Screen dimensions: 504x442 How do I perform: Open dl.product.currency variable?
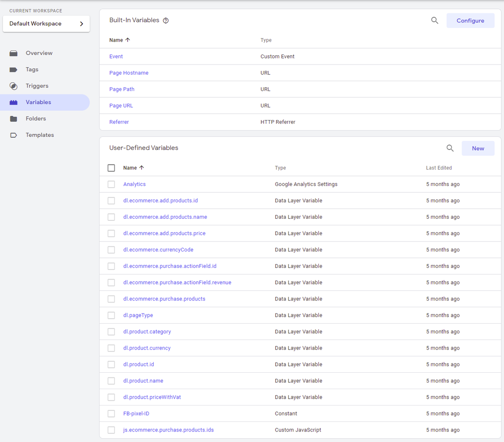pyautogui.click(x=147, y=348)
